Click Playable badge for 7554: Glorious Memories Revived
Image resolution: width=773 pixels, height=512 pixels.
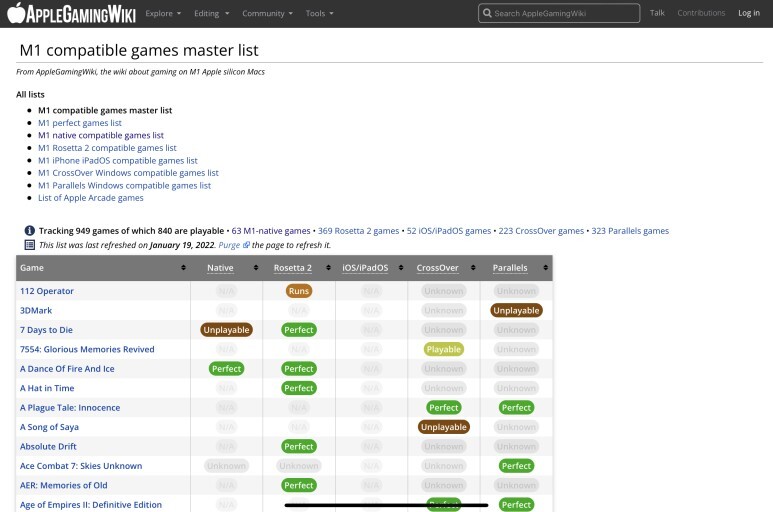pos(444,349)
